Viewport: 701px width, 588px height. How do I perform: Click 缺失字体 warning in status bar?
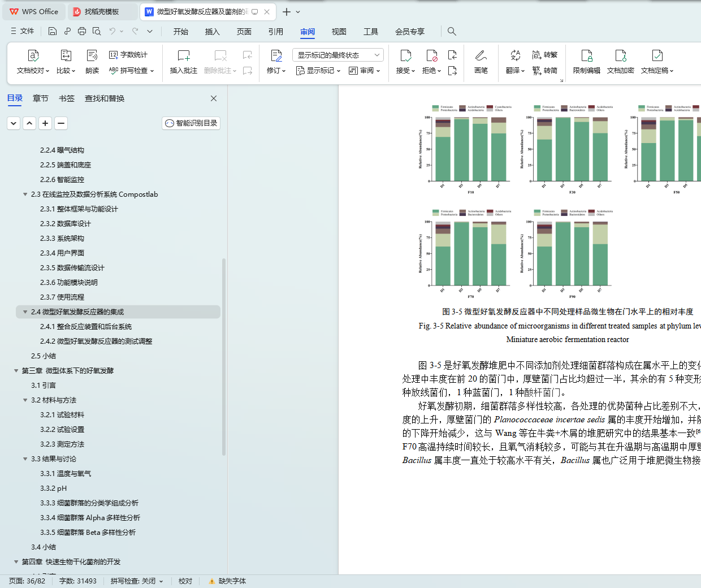tap(227, 581)
